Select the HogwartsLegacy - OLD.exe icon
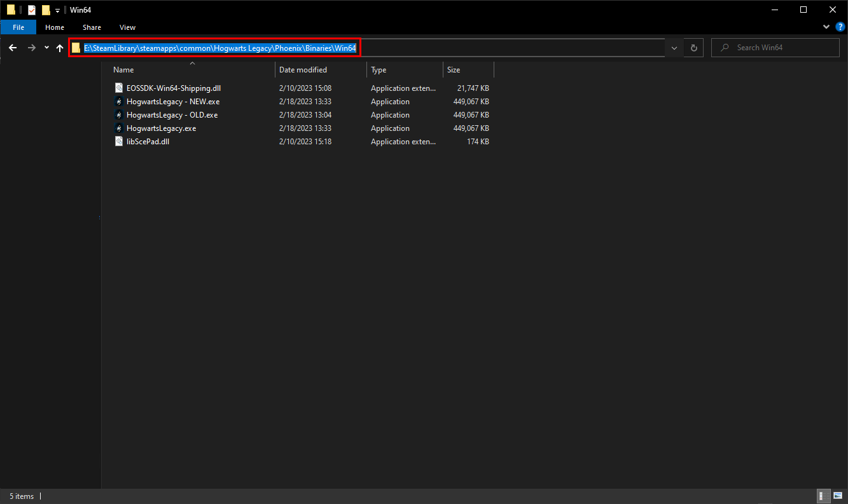 point(118,115)
